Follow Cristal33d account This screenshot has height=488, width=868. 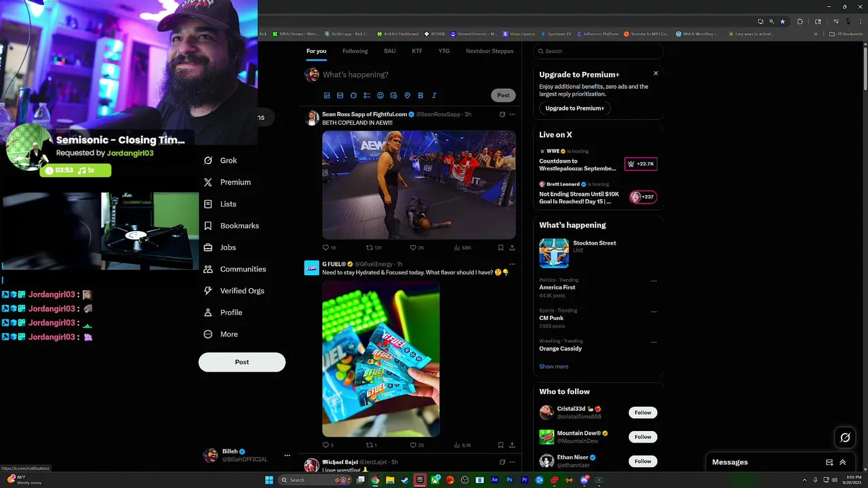coord(643,413)
